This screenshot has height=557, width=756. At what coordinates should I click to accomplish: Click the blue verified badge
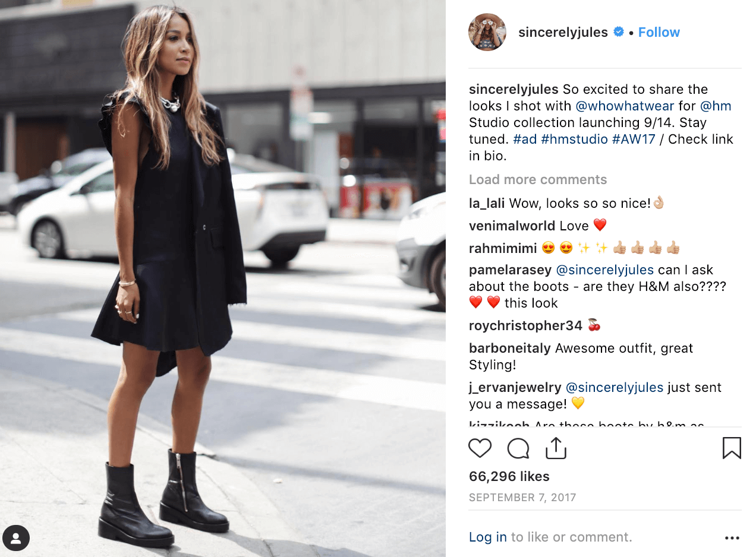[619, 32]
